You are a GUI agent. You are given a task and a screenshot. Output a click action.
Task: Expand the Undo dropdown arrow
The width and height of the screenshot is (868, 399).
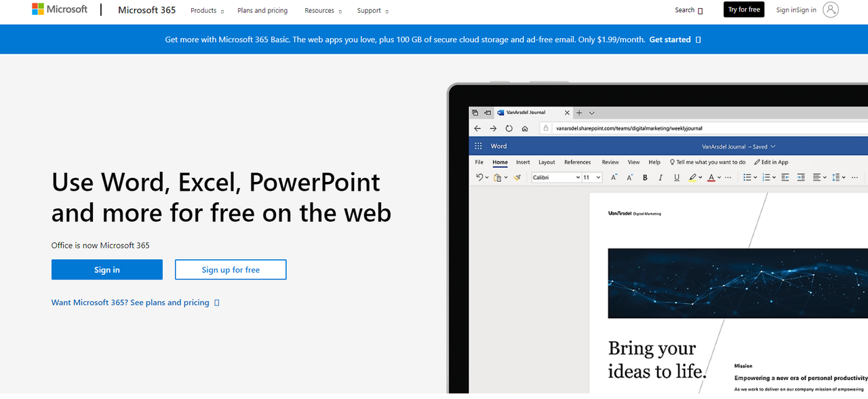(x=487, y=177)
